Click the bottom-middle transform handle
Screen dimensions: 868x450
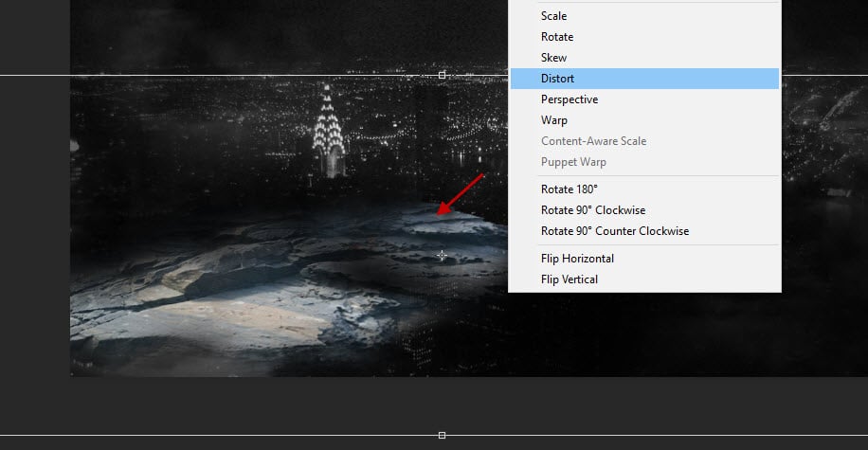click(442, 435)
